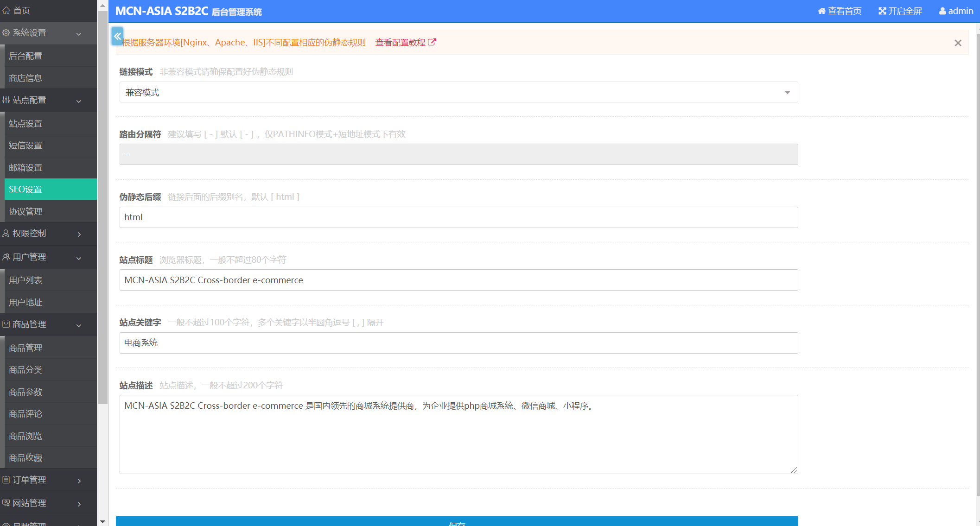Click the 用户管理 users icon
The height and width of the screenshot is (526, 980).
click(6, 257)
